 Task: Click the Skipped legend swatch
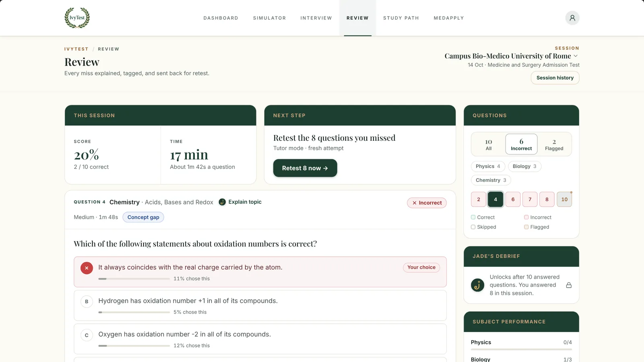473,227
